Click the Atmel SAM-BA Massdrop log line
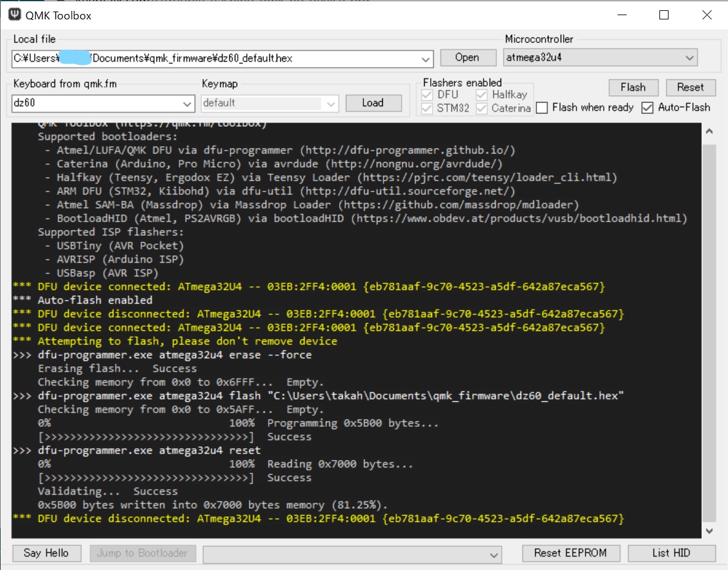This screenshot has height=570, width=728. [312, 205]
